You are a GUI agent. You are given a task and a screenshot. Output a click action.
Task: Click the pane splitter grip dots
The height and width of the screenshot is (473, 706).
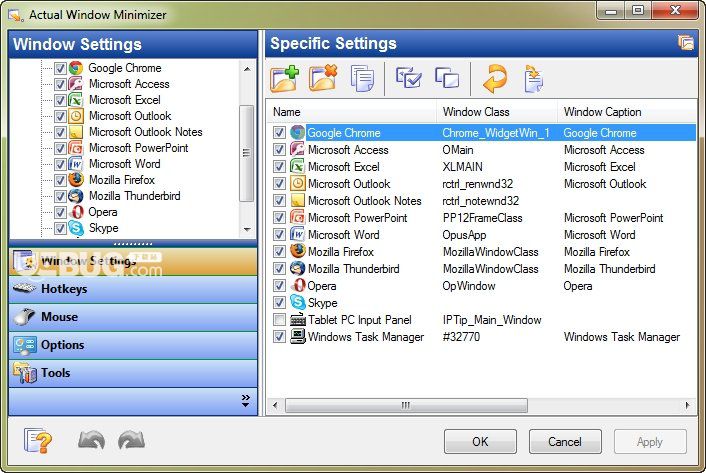click(133, 243)
